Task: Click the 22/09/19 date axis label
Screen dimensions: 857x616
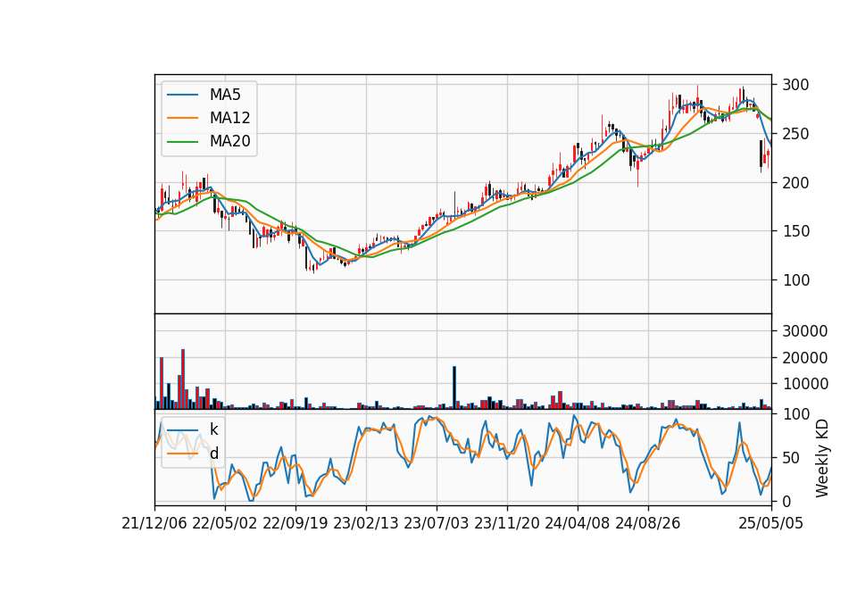Action: 295,523
